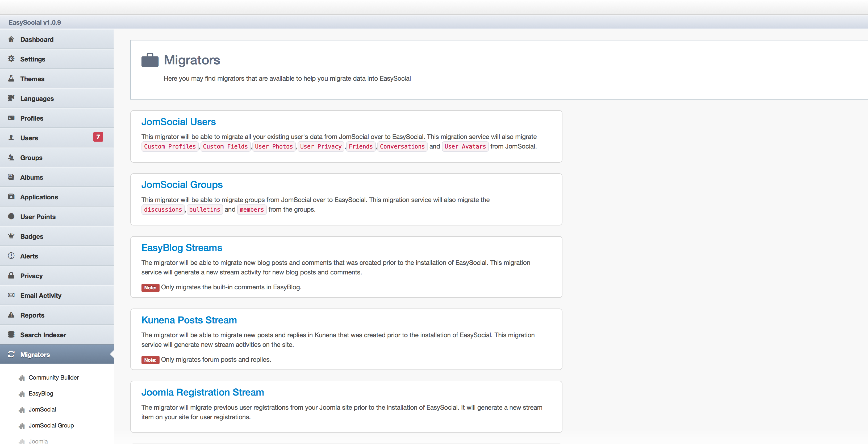Select Profiles from the sidebar
Screen dimensions: 868x444
57,118
